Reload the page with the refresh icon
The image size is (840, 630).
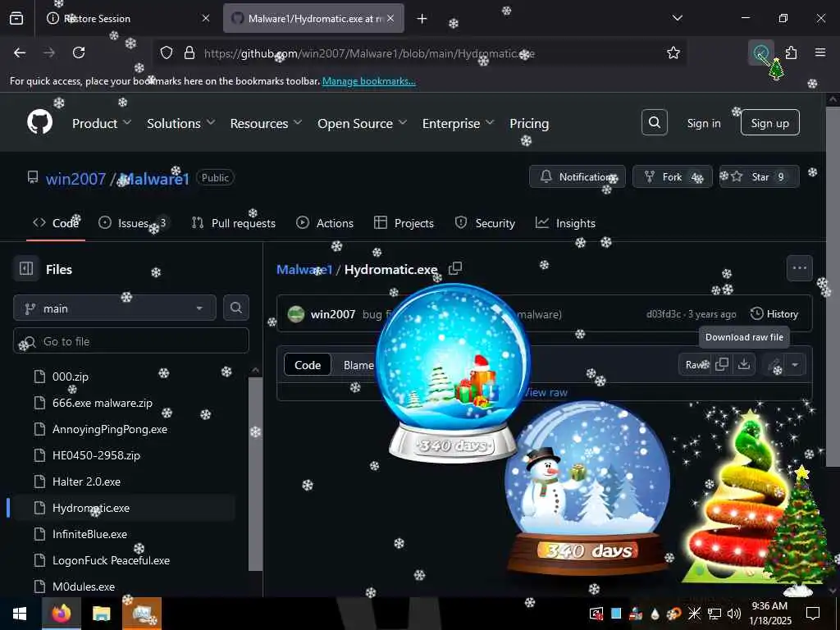pos(79,52)
